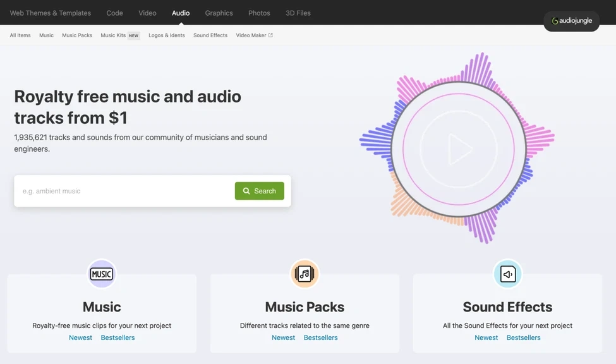The width and height of the screenshot is (616, 364).
Task: Click the Sound Effects speaker file icon
Action: tap(507, 274)
